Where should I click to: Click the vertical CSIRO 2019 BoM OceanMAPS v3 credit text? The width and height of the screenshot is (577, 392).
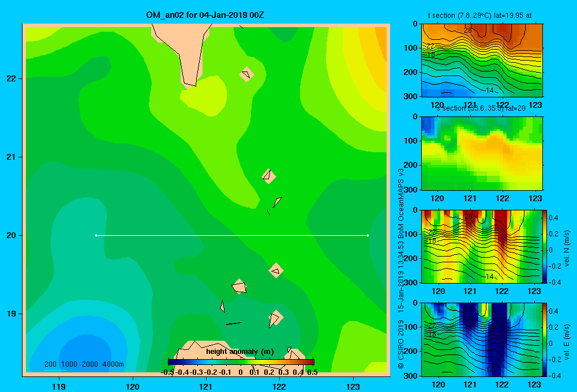(401, 269)
